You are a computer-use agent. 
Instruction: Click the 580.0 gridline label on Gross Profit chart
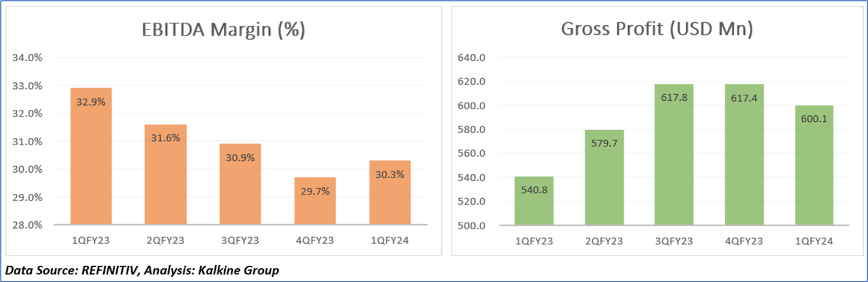[472, 130]
